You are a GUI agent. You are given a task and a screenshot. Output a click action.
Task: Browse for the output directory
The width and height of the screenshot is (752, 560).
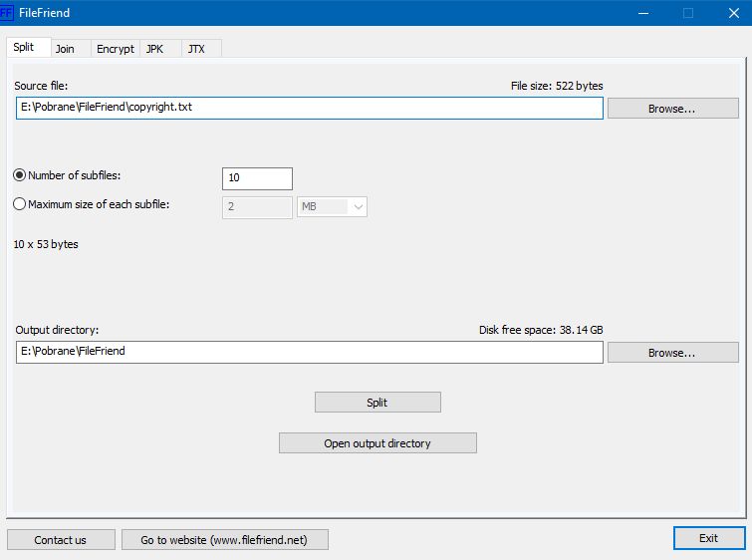tap(673, 353)
